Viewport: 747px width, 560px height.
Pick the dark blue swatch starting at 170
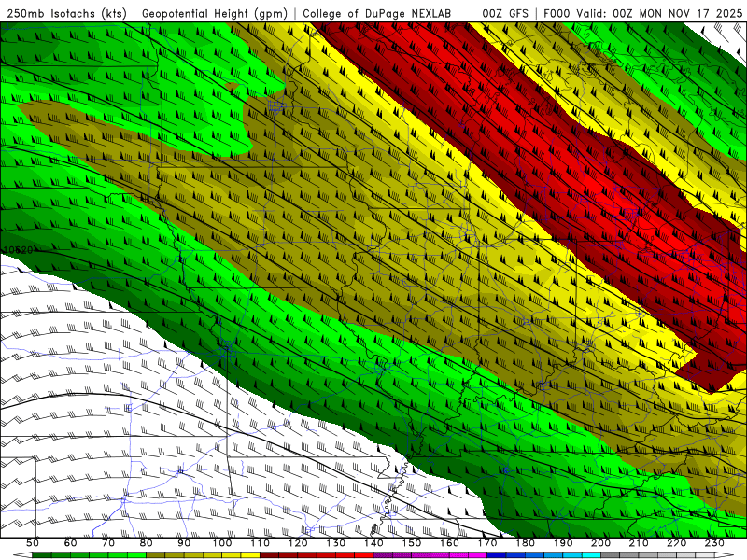(497, 555)
